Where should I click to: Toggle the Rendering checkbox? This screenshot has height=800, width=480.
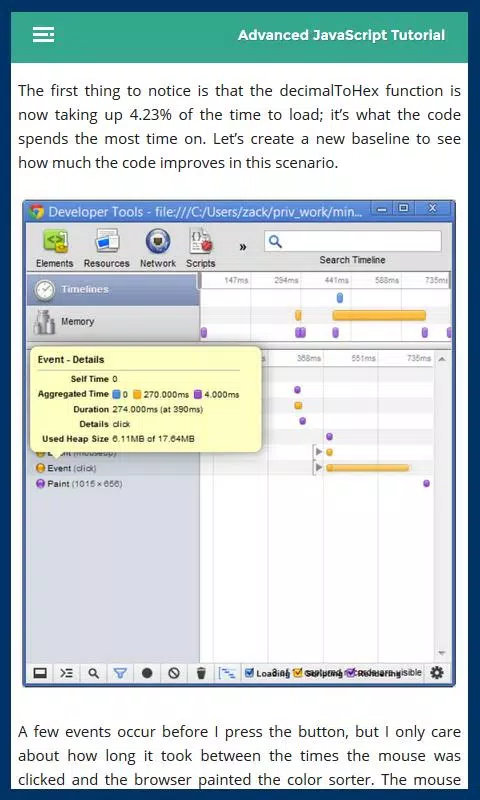[x=351, y=672]
